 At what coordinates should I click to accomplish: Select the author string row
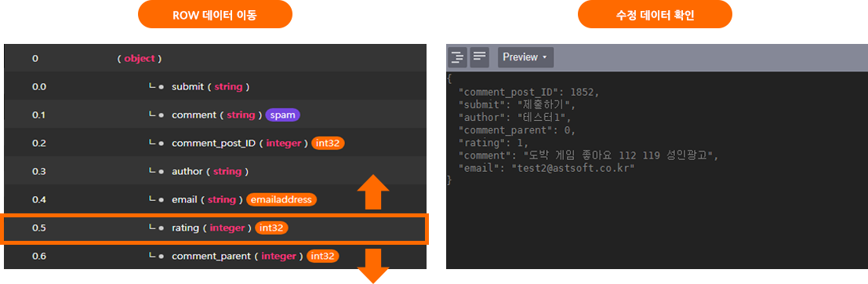click(x=215, y=171)
